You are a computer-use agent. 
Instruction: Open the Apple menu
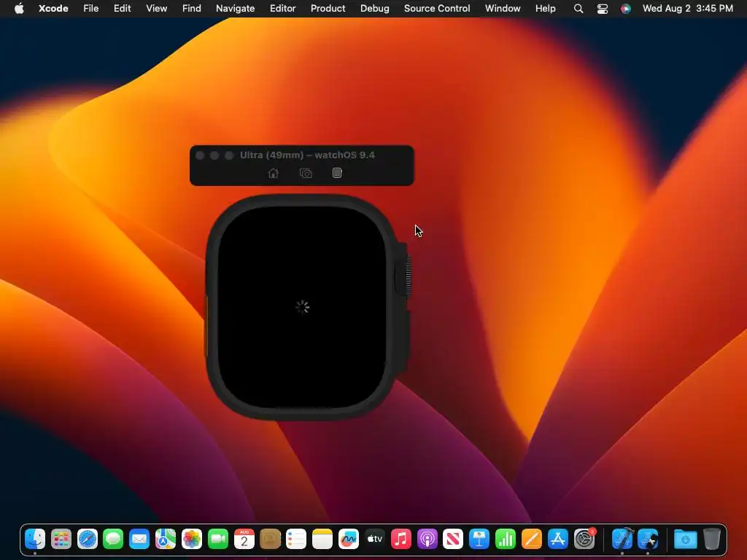pos(19,9)
